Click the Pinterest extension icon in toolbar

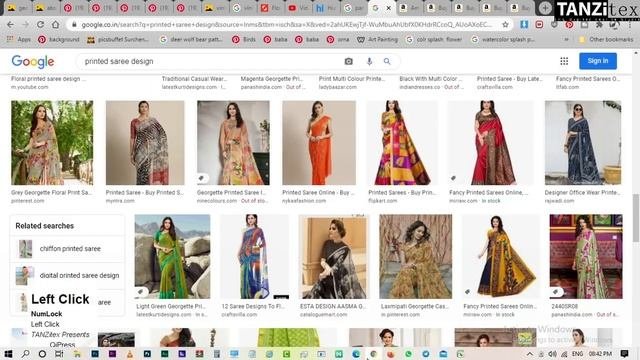coord(569,25)
